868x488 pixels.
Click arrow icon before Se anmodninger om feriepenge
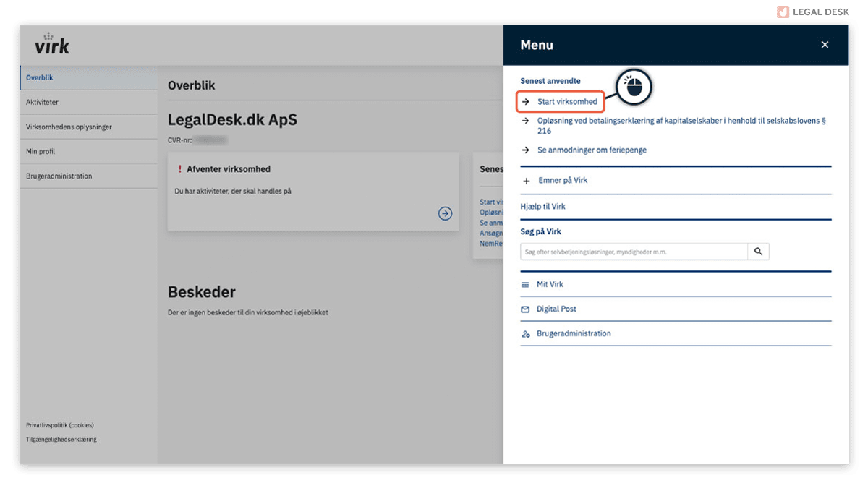click(x=526, y=150)
